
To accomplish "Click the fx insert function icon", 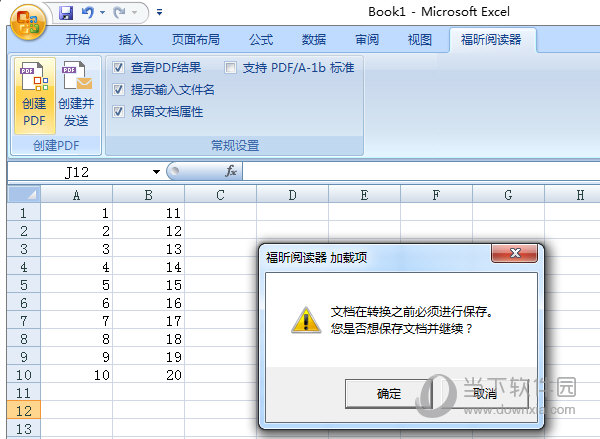I will click(230, 171).
